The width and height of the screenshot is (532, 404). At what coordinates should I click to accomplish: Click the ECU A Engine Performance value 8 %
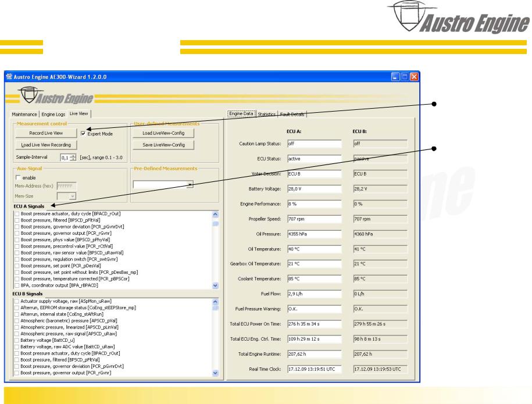[x=314, y=204]
